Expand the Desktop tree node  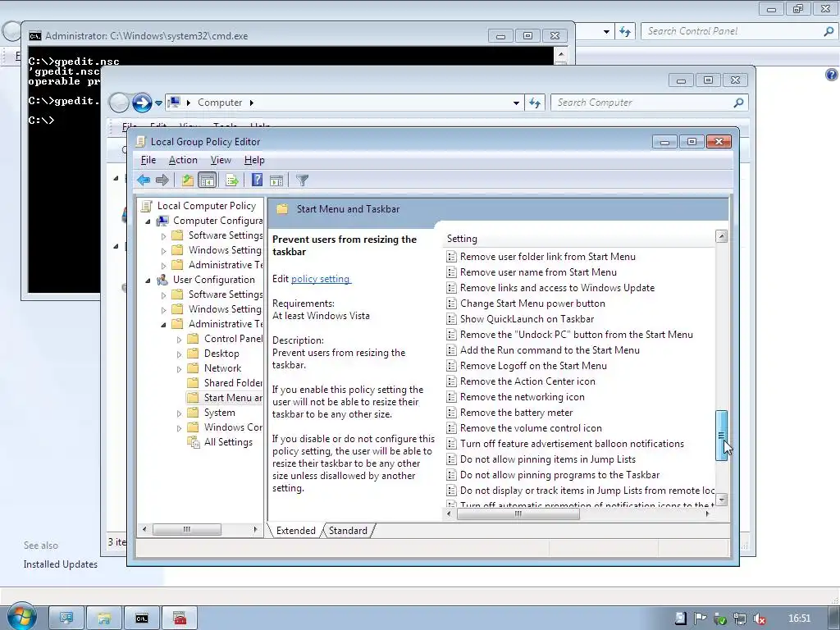point(180,354)
